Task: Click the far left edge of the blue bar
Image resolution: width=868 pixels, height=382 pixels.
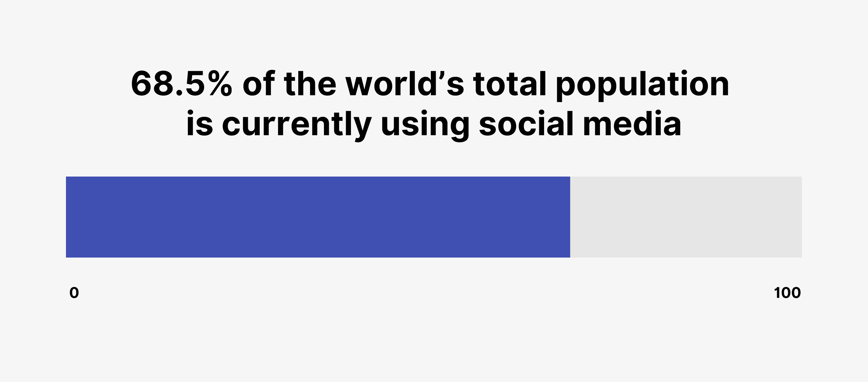Action: pyautogui.click(x=67, y=217)
